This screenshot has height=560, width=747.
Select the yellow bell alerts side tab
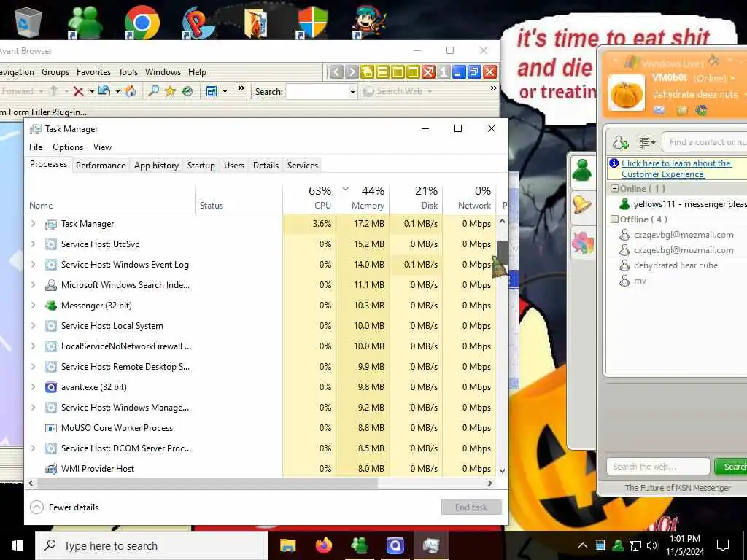tap(582, 206)
